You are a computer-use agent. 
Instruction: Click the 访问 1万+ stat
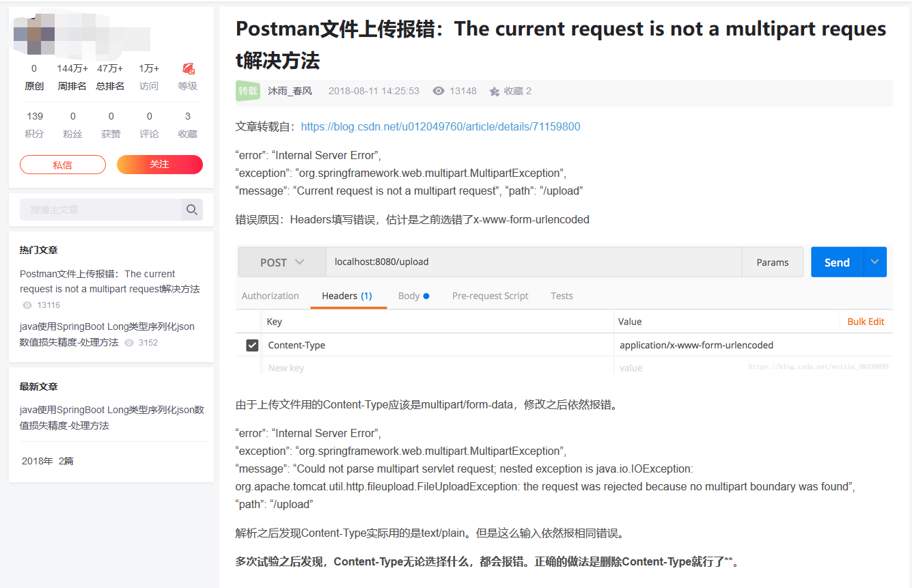point(149,77)
